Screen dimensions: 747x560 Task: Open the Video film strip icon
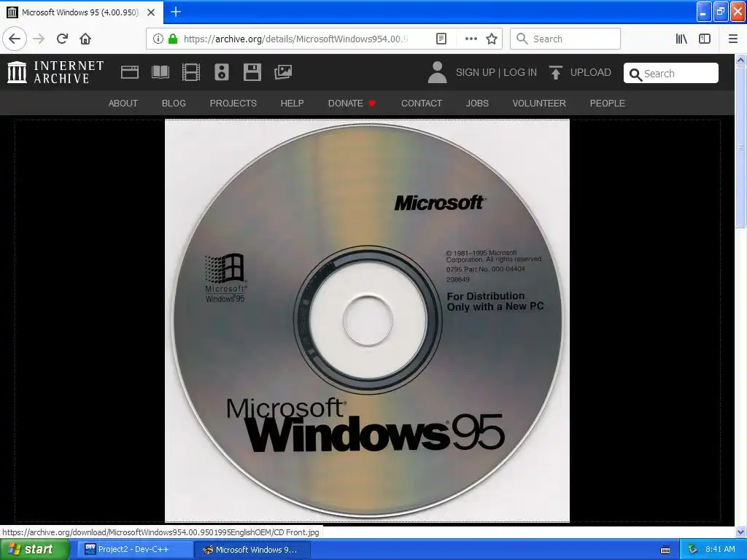point(191,72)
